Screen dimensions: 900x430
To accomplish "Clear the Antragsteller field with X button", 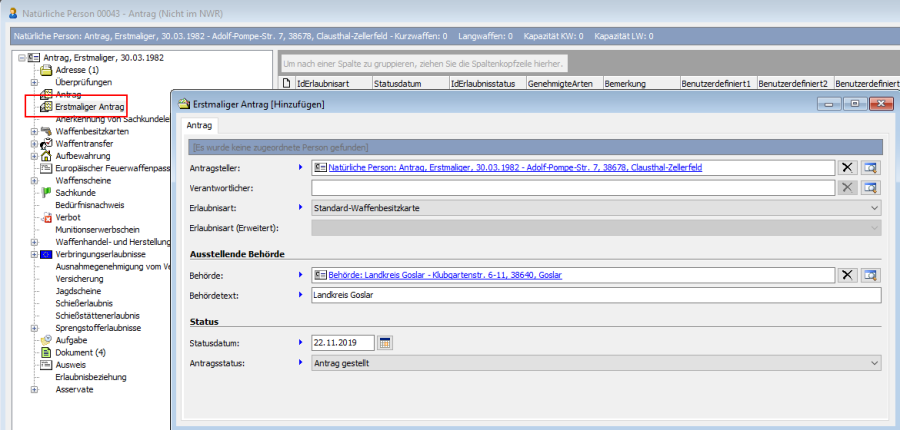I will click(x=847, y=168).
